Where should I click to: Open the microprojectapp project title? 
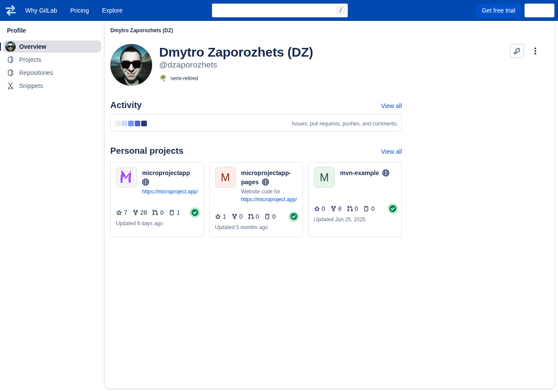pyautogui.click(x=166, y=173)
